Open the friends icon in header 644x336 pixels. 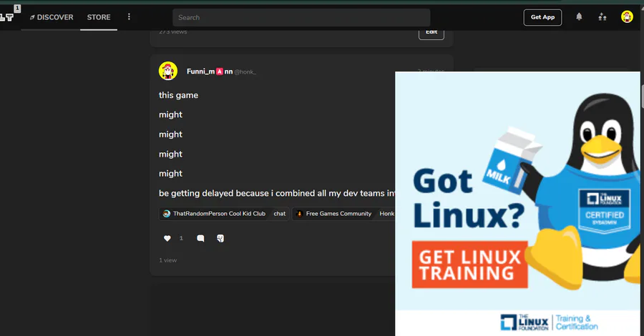(602, 17)
